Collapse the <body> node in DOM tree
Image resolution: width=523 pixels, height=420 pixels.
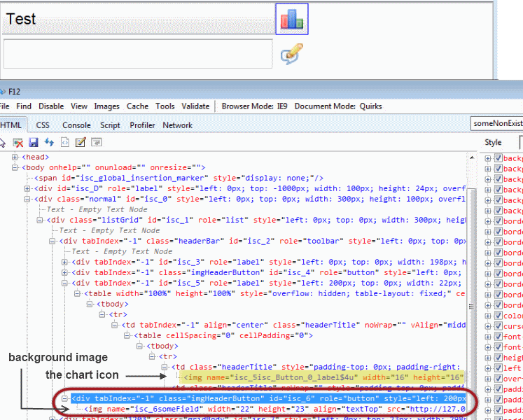click(x=15, y=168)
